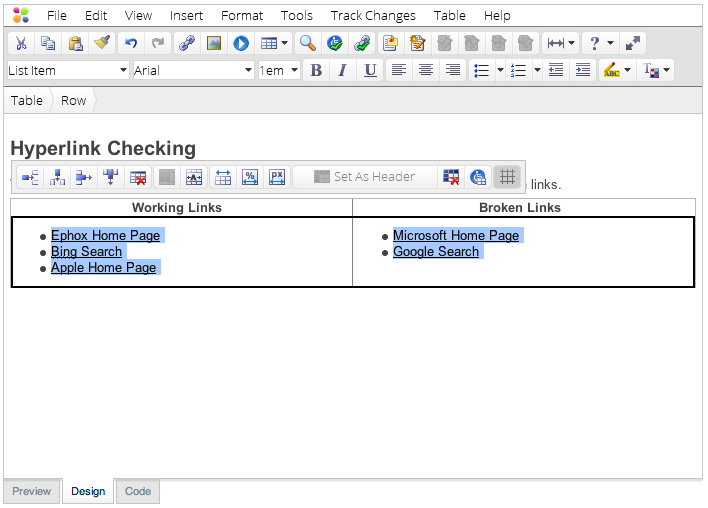
Task: Toggle table gridlines button
Action: coord(507,177)
